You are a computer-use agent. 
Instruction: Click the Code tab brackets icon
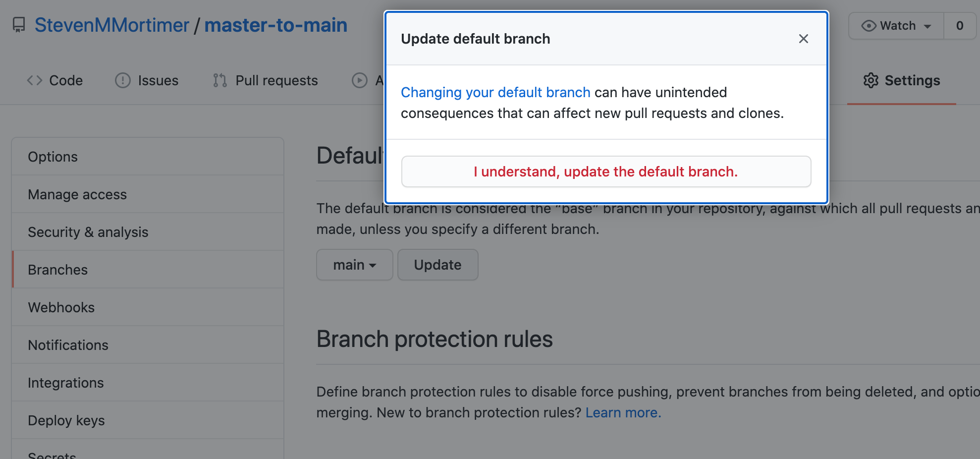pos(34,80)
